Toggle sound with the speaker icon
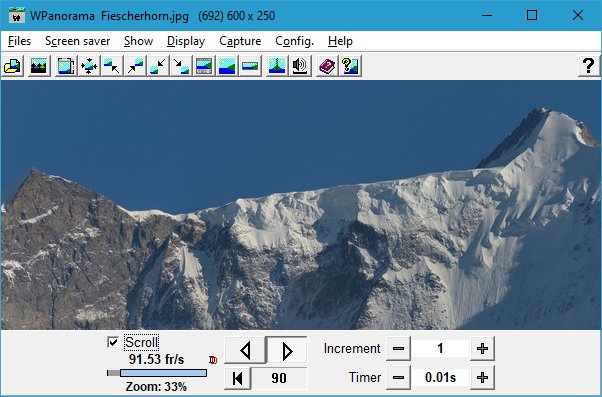 (300, 66)
